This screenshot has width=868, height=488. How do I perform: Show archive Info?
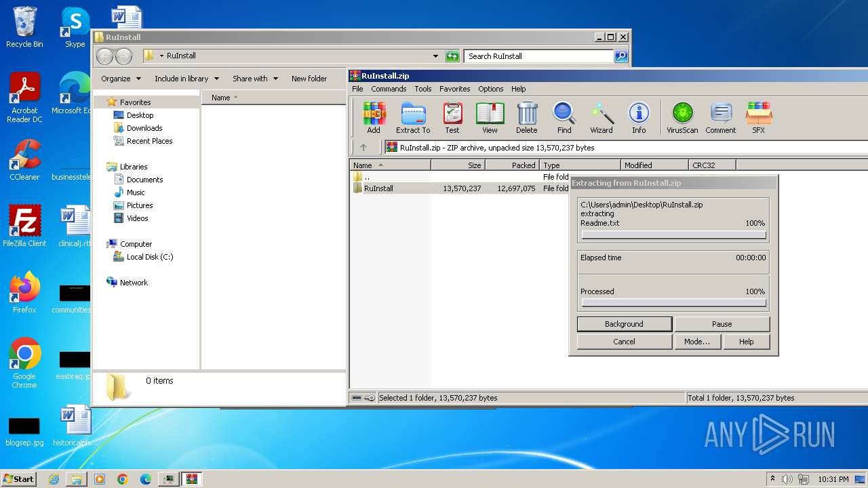639,118
